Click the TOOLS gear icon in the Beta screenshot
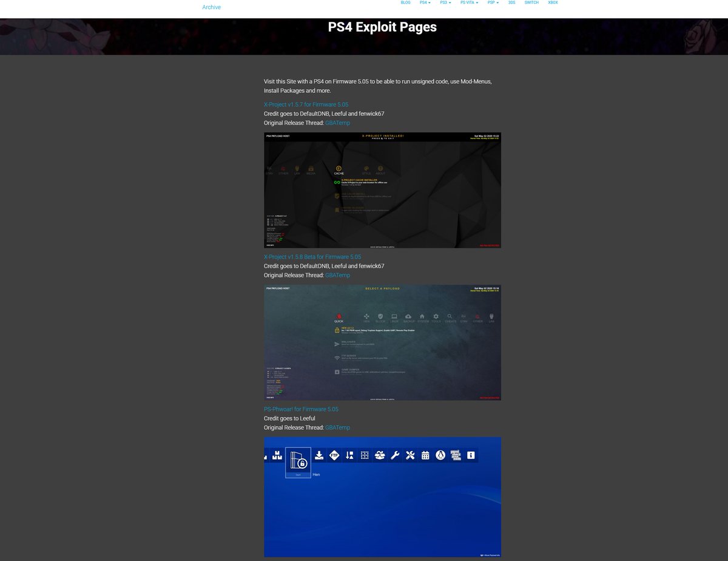728x561 pixels. click(436, 316)
